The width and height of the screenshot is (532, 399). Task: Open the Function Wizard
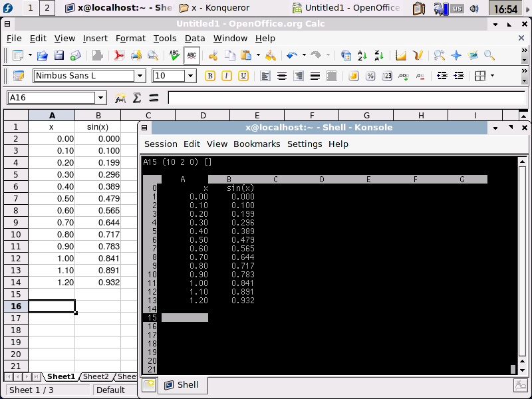[120, 98]
